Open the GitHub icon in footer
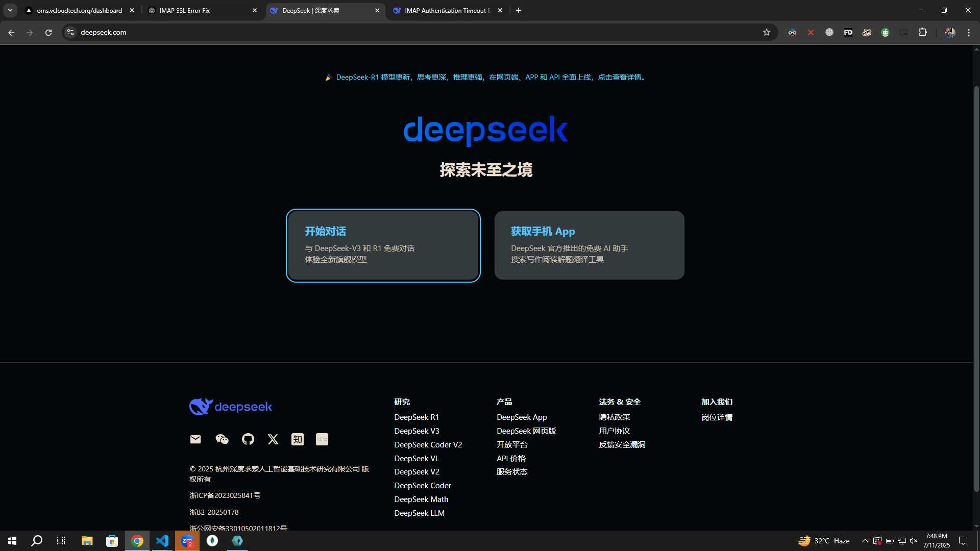Viewport: 980px width, 551px height. point(248,439)
